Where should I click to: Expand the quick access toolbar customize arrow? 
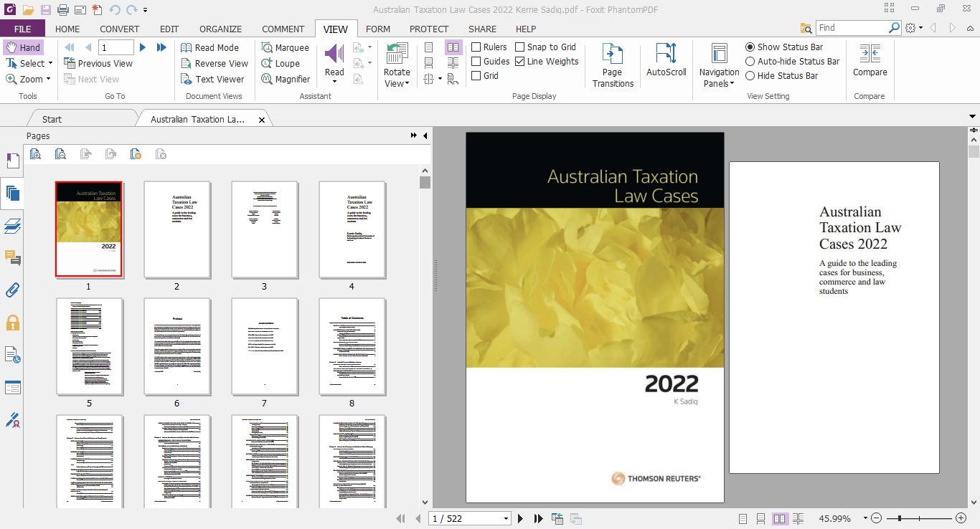(146, 10)
